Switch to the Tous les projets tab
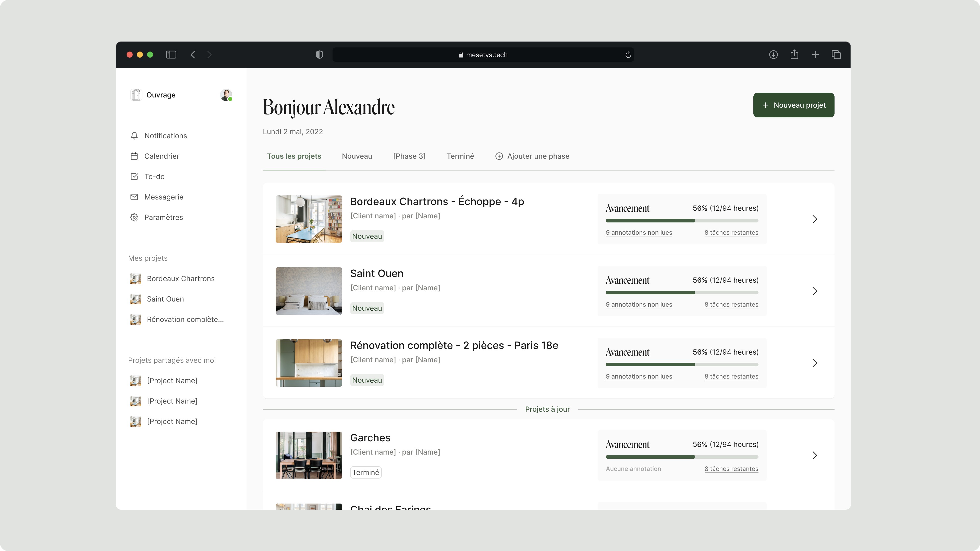980x551 pixels. click(x=294, y=156)
